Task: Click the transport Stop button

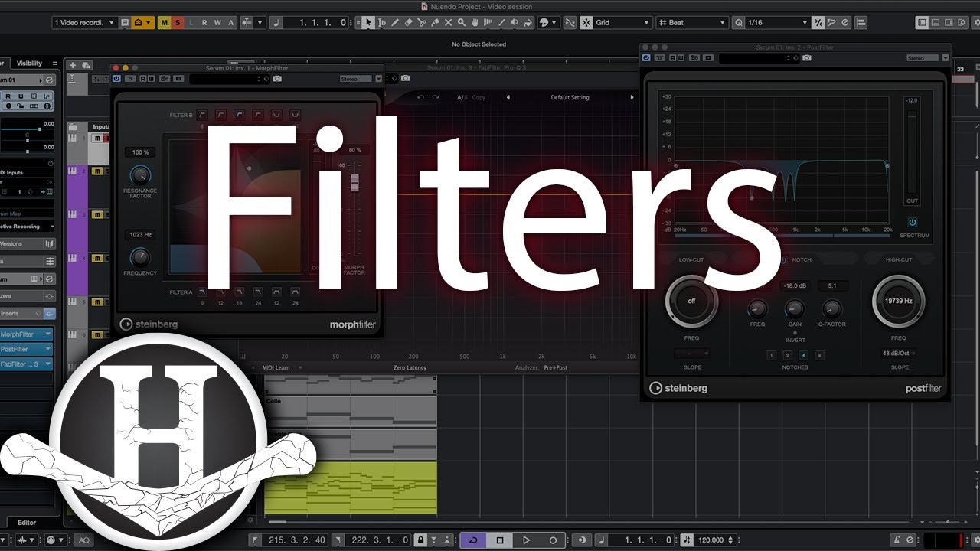Action: click(500, 540)
